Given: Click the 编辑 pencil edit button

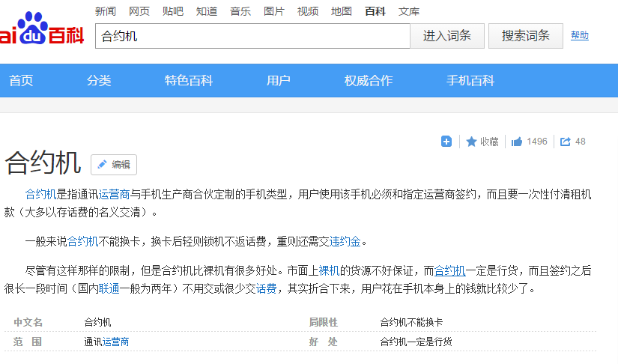Looking at the screenshot, I should point(114,165).
